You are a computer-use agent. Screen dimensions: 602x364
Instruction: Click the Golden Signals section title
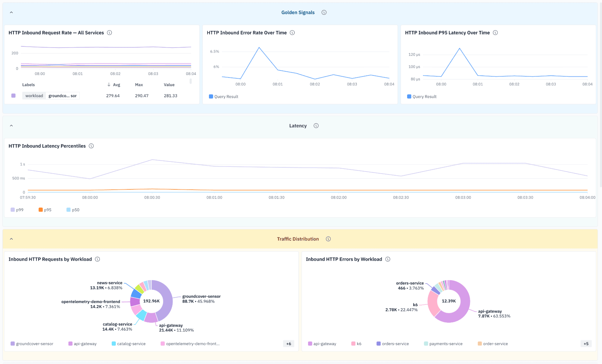pyautogui.click(x=298, y=12)
